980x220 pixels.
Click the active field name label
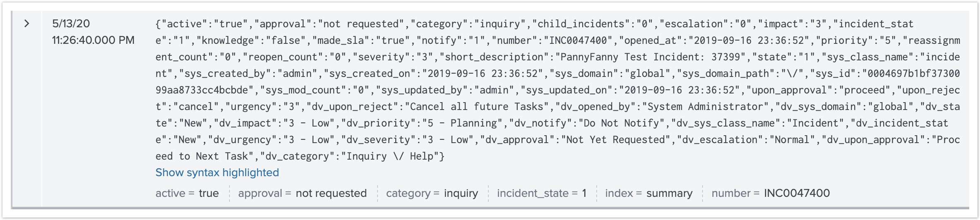tap(170, 193)
